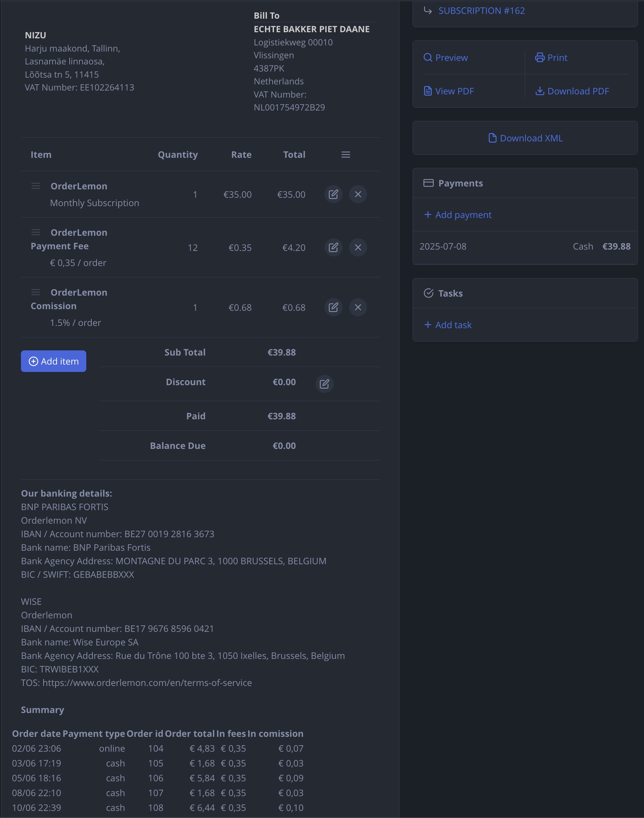Click the Tasks checkmark icon
This screenshot has width=644, height=818.
pyautogui.click(x=428, y=293)
